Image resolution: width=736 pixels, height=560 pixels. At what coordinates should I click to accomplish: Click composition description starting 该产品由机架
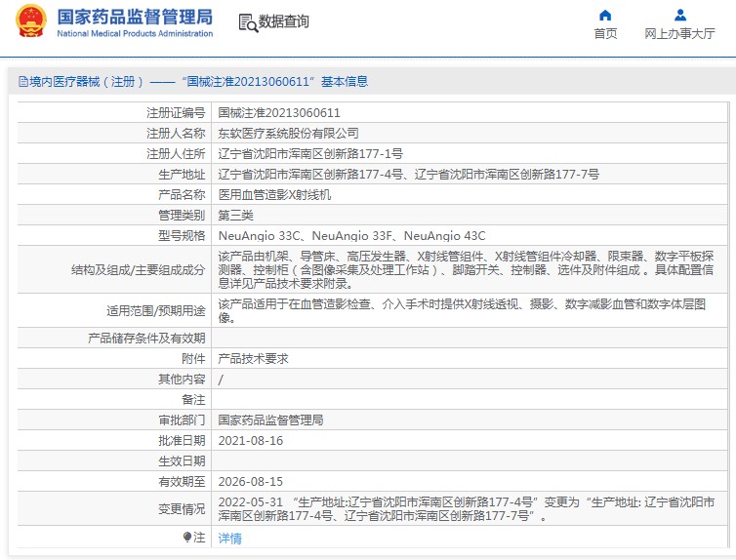point(466,269)
